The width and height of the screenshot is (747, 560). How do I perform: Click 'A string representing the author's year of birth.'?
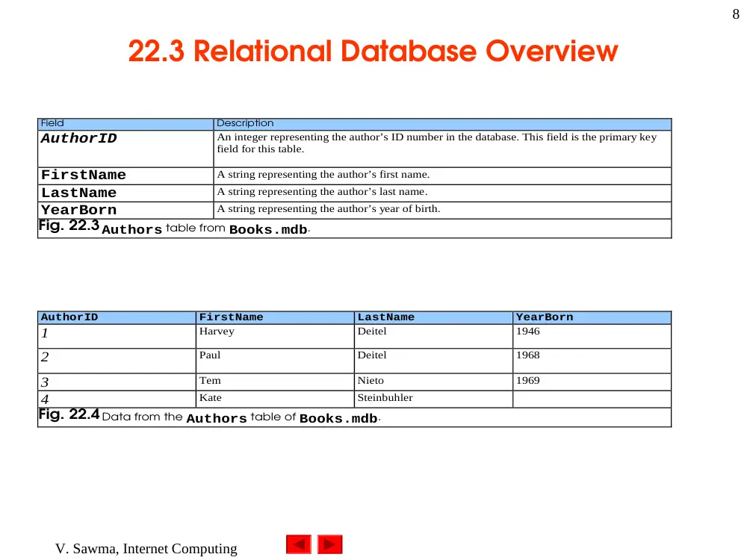pos(328,208)
